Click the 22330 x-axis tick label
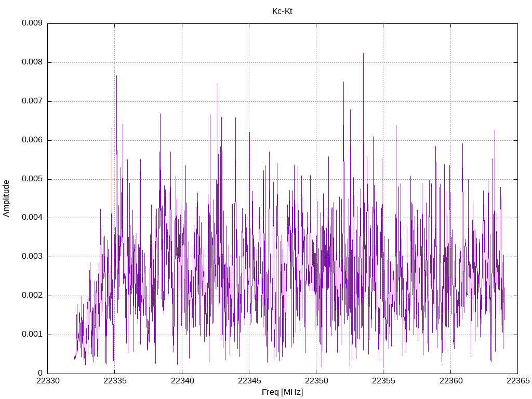 48,381
